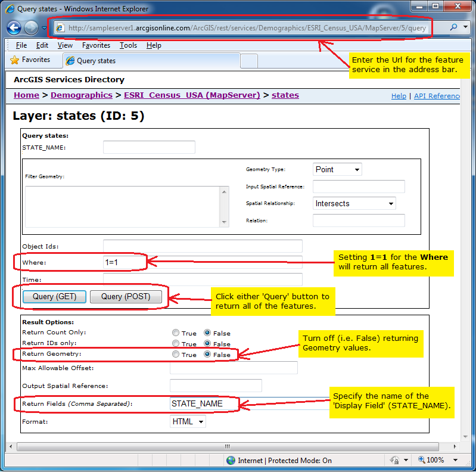Click the Max Allowable Offset field
Screen dimensions: 476x472
point(234,368)
